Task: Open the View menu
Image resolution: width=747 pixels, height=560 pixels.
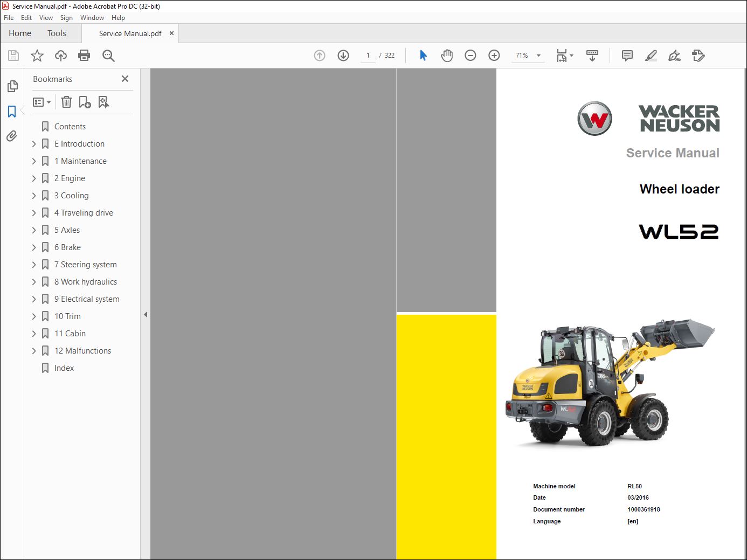Action: coord(46,18)
